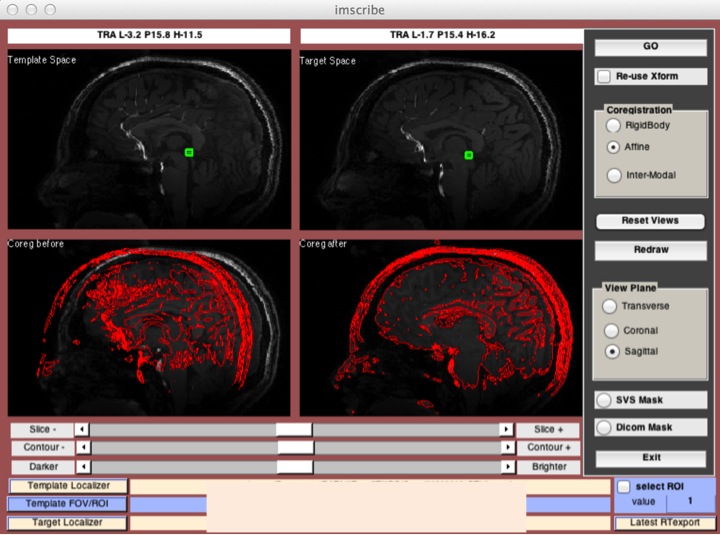Select Inter-Modal coregistration option
This screenshot has height=535, width=720.
613,176
